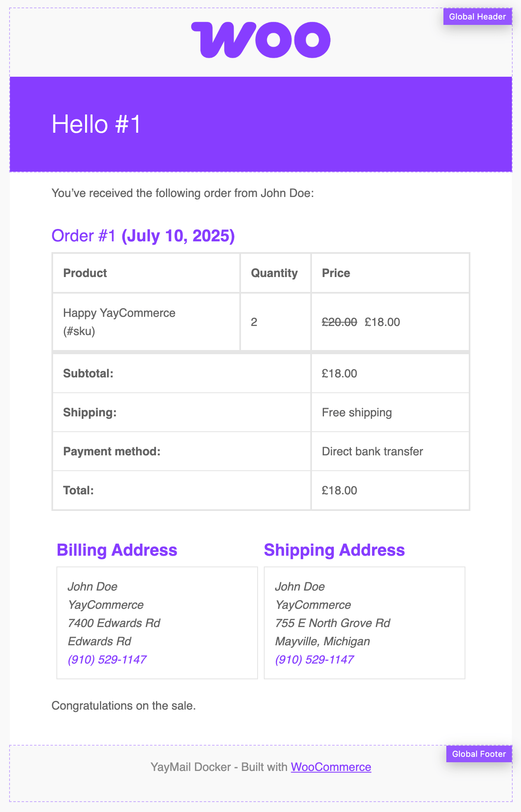Click the Congratulations on the sale text
The width and height of the screenshot is (521, 812).
(124, 706)
